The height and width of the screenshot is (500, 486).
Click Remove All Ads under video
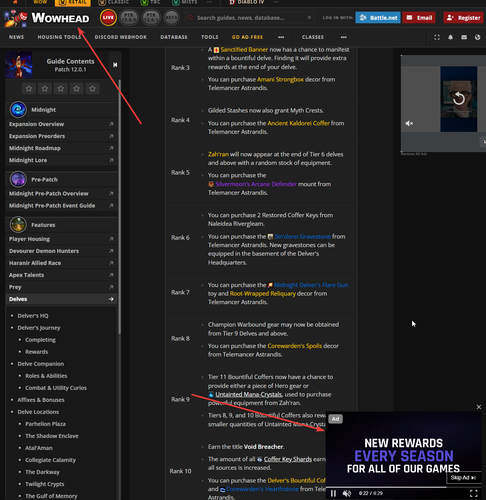(x=414, y=154)
